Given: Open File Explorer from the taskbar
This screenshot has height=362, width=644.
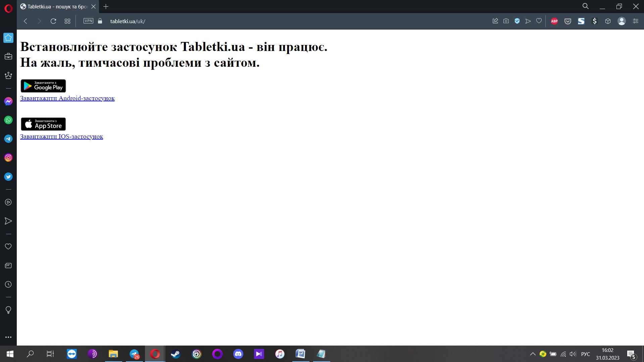Looking at the screenshot, I should [113, 354].
